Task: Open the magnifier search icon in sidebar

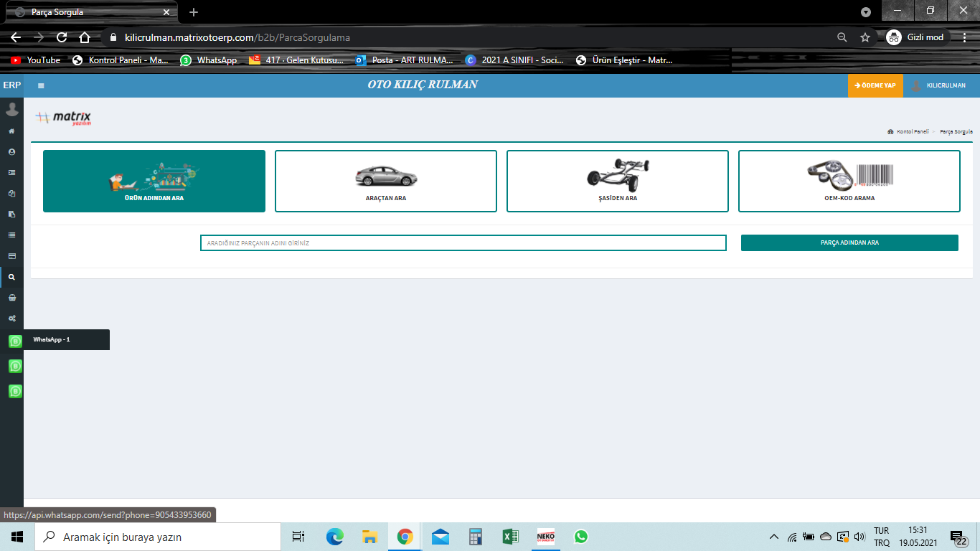Action: (x=11, y=277)
